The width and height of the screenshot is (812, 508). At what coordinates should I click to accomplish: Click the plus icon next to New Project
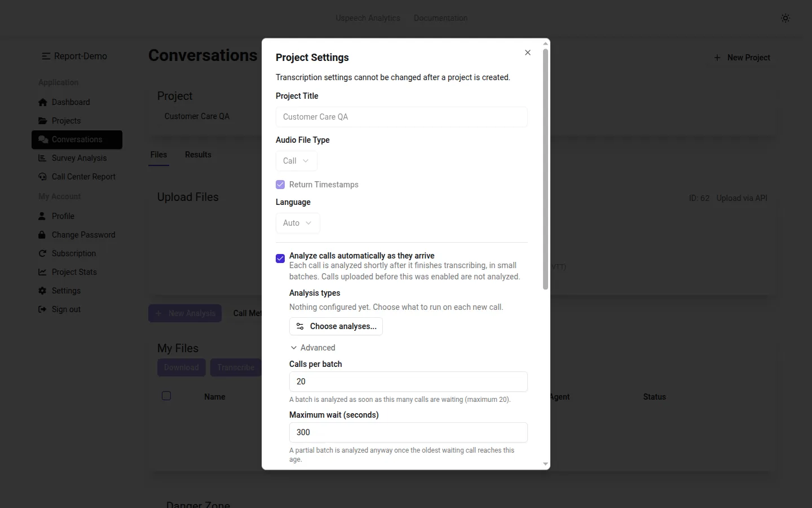click(x=717, y=58)
